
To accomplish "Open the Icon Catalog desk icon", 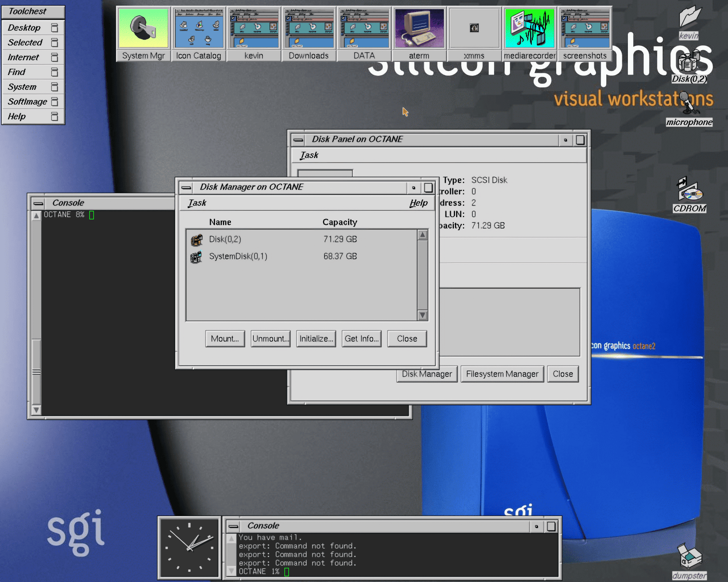I will pyautogui.click(x=198, y=34).
